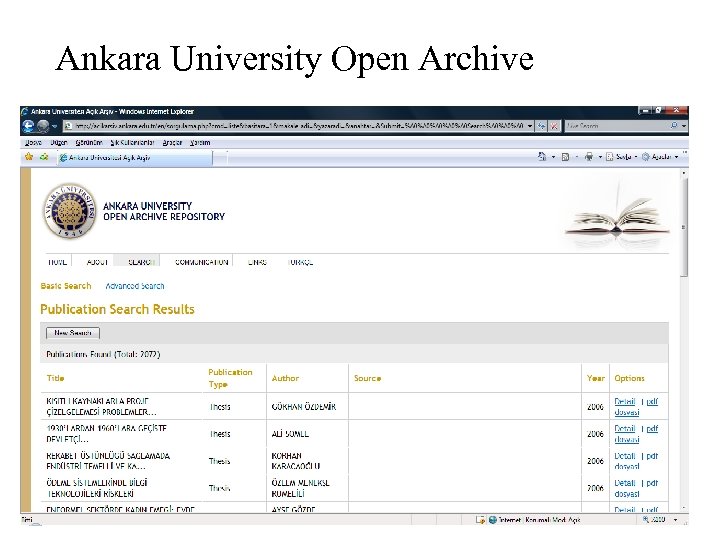The image size is (720, 540).
Task: Open pdf dosyası for the ALİ SÖMEL thesis
Action: 636,434
